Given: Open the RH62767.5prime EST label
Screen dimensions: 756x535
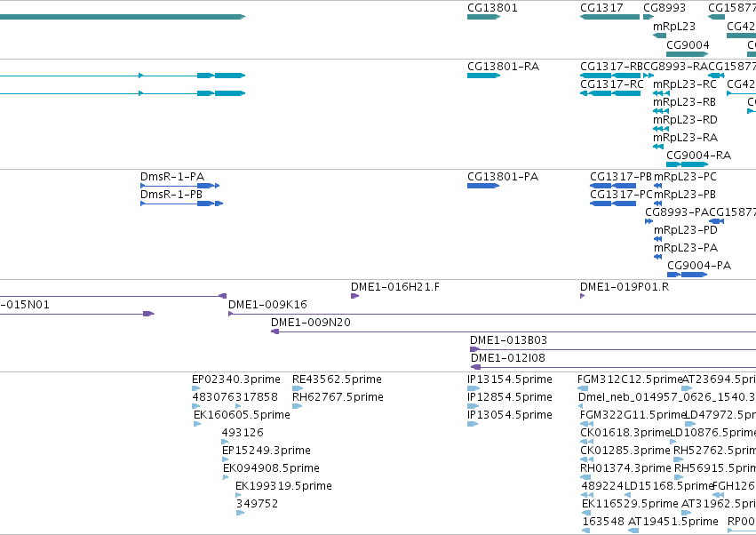Looking at the screenshot, I should click(x=338, y=397).
